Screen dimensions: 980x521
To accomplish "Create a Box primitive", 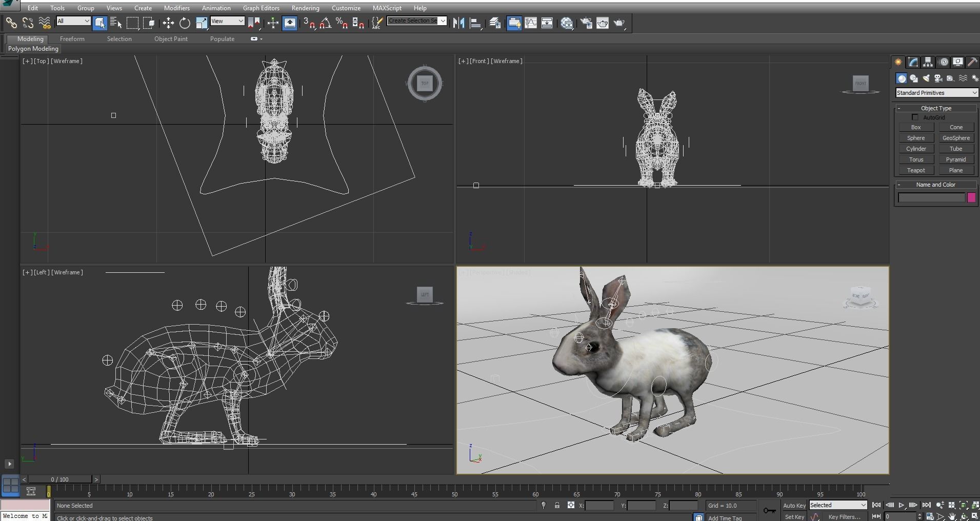I will tap(916, 127).
